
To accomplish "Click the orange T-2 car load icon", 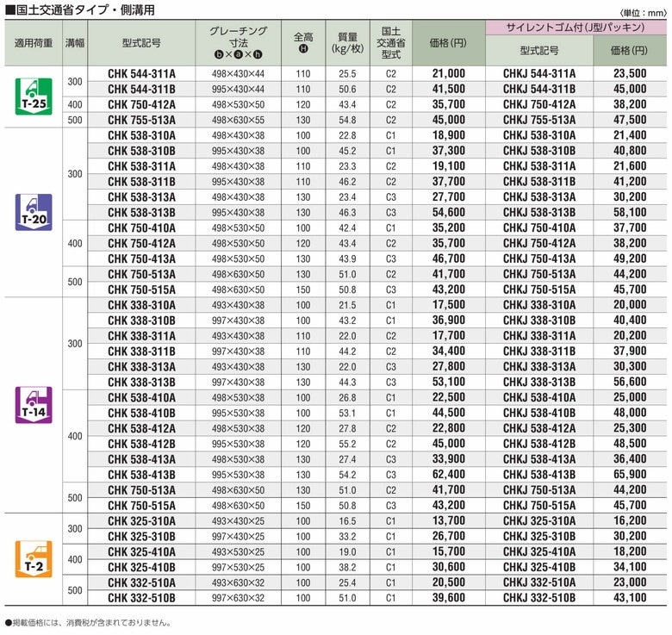I will coord(34,558).
